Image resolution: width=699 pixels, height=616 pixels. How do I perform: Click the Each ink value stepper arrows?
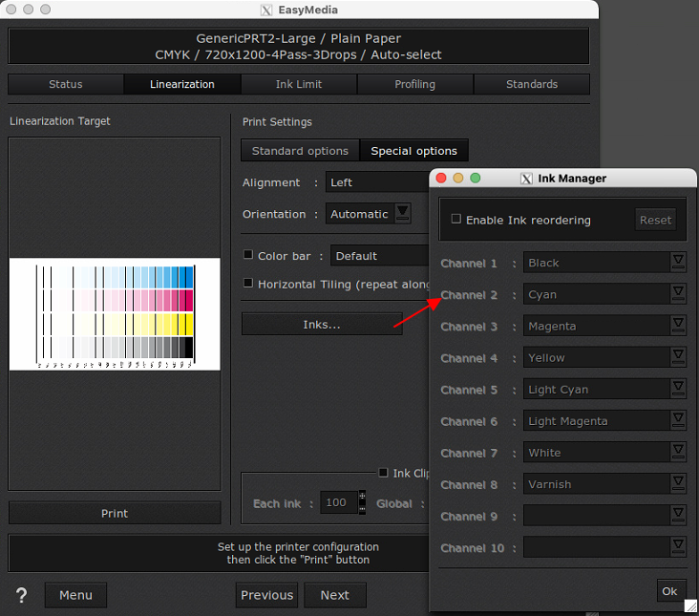[x=362, y=502]
